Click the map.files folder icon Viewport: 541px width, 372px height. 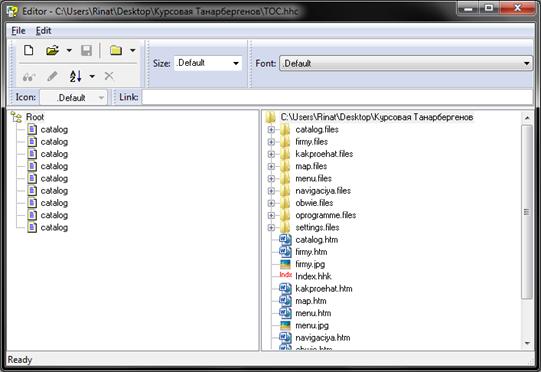285,166
